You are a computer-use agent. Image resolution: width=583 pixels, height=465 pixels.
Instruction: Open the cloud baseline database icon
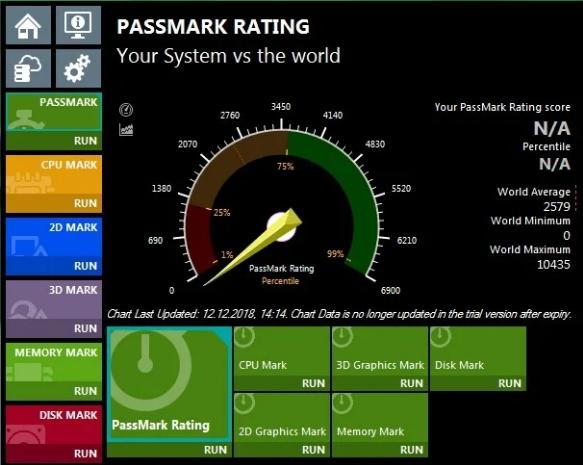point(28,68)
